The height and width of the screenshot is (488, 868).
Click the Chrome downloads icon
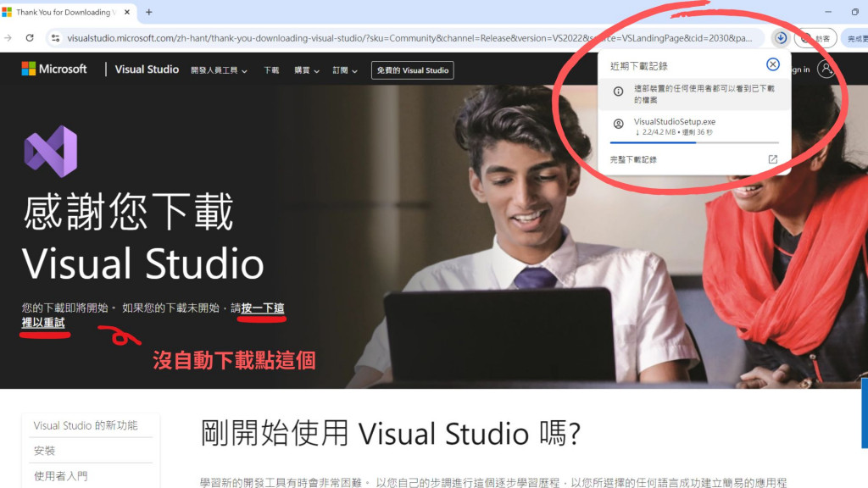[781, 37]
